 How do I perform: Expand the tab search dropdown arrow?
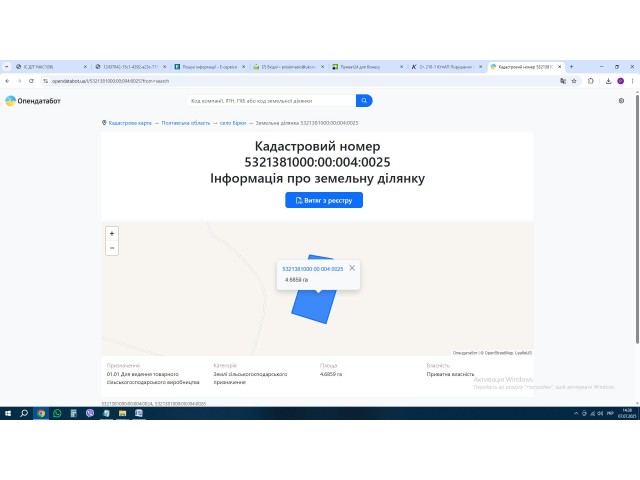point(7,67)
